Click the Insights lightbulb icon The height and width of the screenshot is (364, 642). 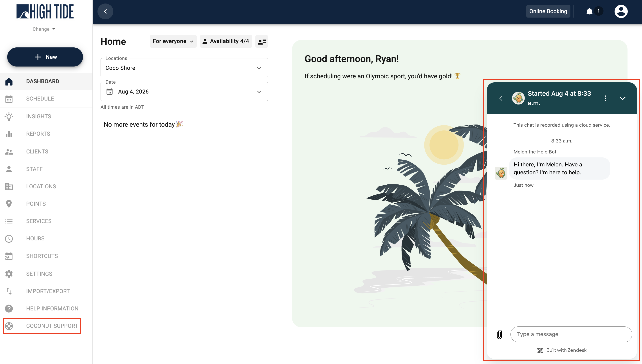click(9, 117)
